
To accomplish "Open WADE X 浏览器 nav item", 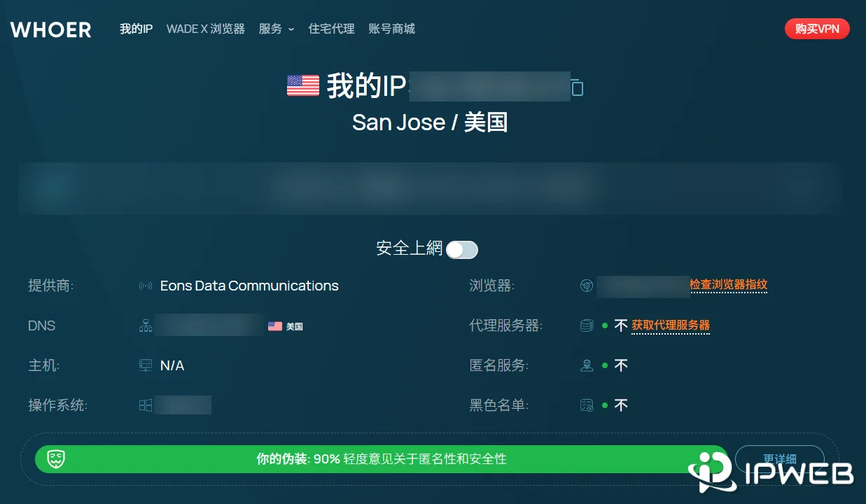I will coord(206,29).
